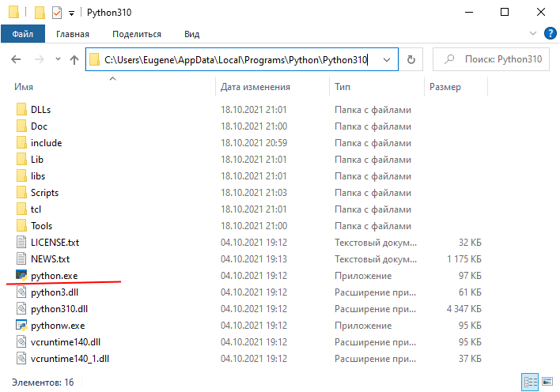This screenshot has height=392, width=560.
Task: Select the python3.dll file icon
Action: [x=21, y=292]
